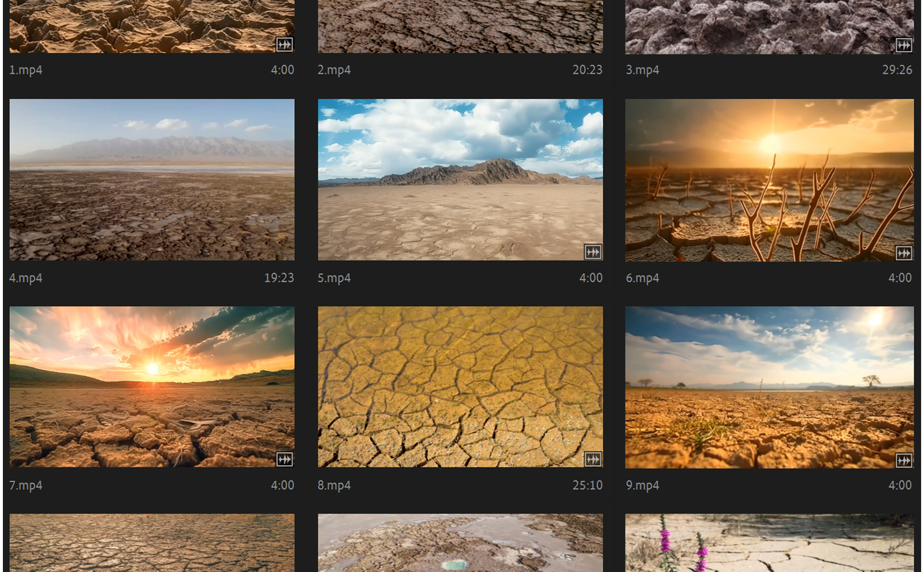This screenshot has height=572, width=924.
Task: Click the 7.mp4 file name
Action: coord(26,486)
